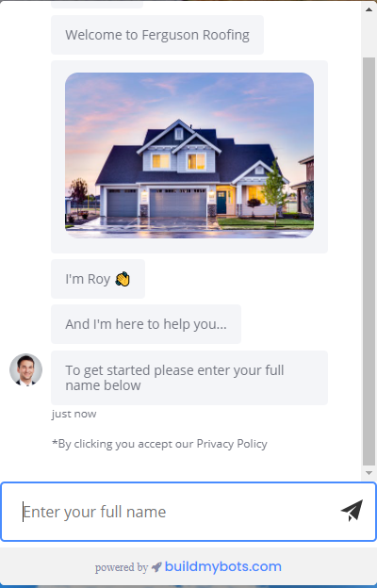Click the 'I'm Roy' message bubble
This screenshot has width=377, height=588.
coord(98,279)
